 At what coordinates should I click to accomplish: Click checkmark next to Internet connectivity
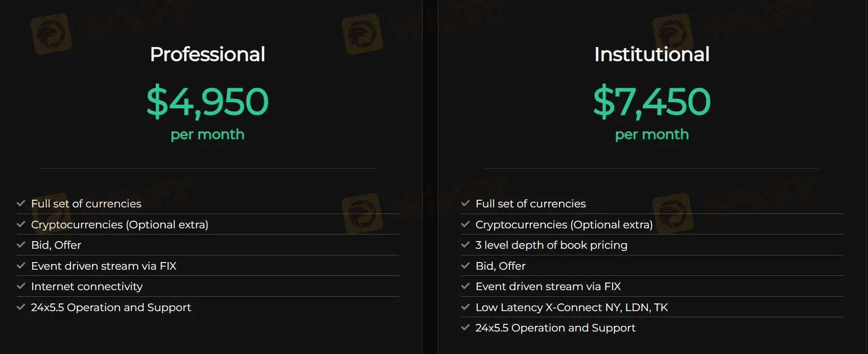tap(21, 286)
